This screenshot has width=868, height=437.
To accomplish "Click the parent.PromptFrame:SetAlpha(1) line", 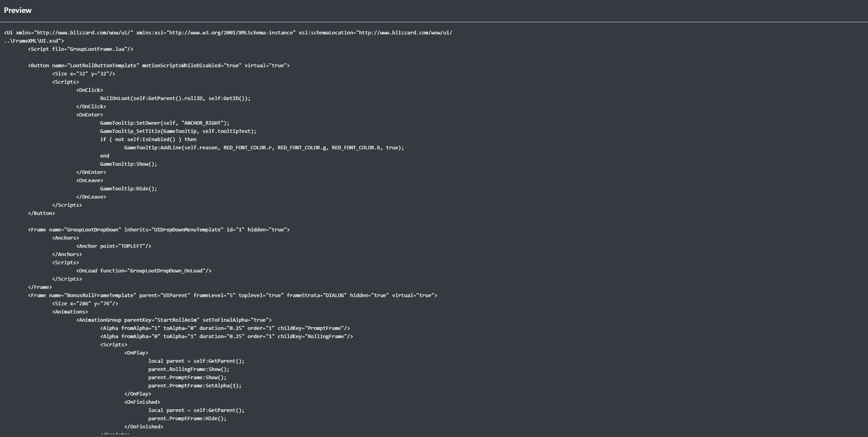I will point(195,386).
